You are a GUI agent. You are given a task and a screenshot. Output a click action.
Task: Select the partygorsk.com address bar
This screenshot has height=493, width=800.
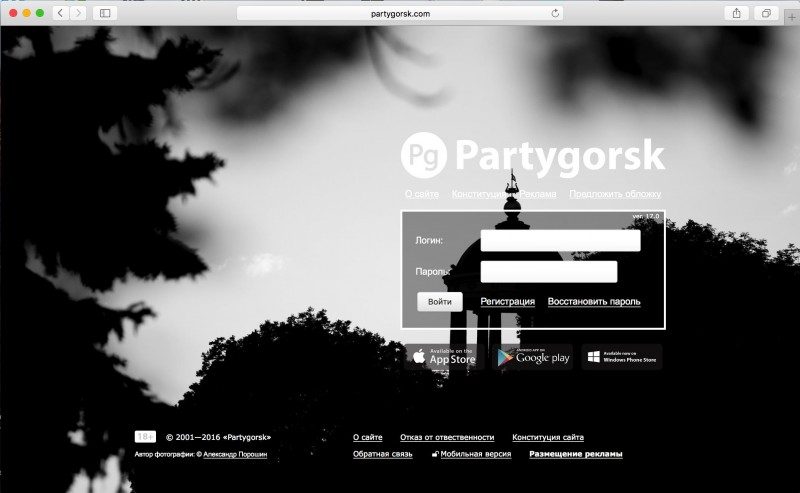(400, 13)
